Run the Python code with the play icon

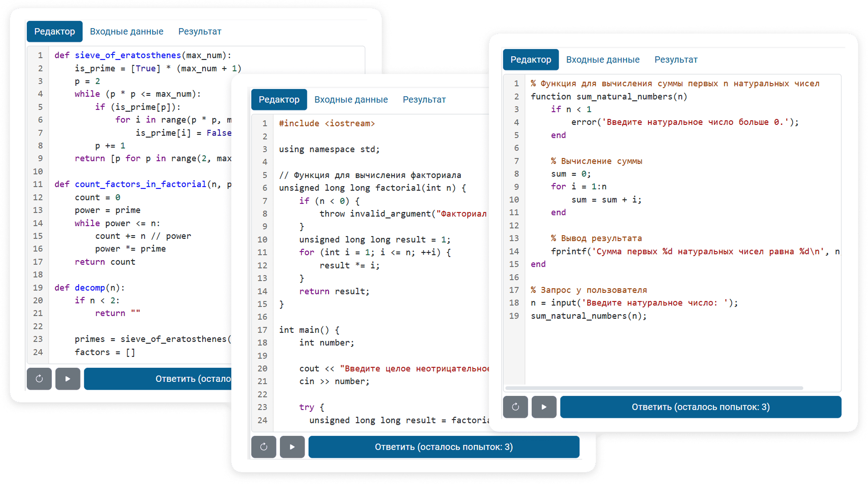coord(68,379)
